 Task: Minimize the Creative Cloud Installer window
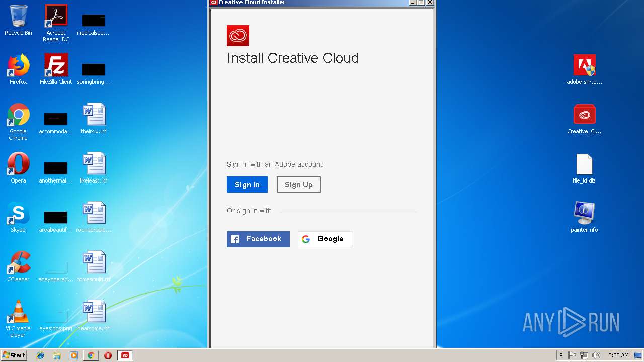pyautogui.click(x=413, y=3)
